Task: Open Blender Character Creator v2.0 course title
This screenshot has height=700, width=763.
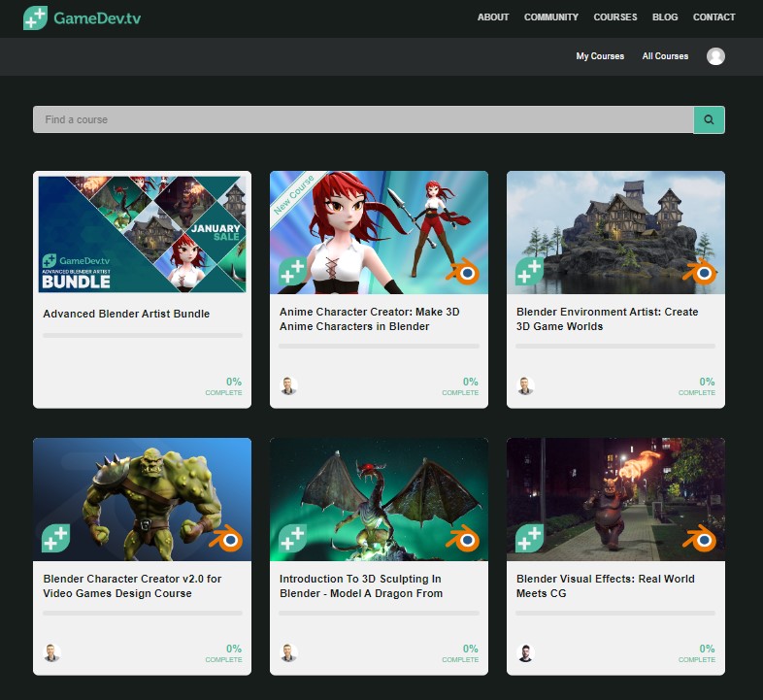Action: point(132,585)
